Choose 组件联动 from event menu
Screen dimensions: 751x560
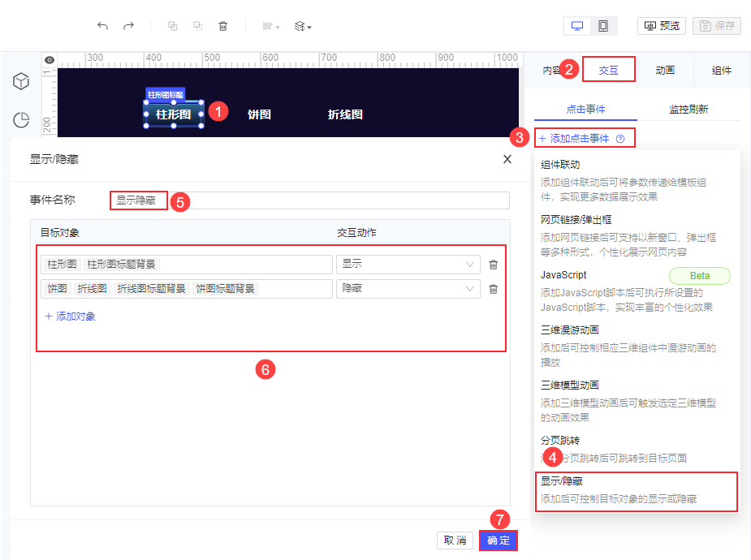point(636,180)
